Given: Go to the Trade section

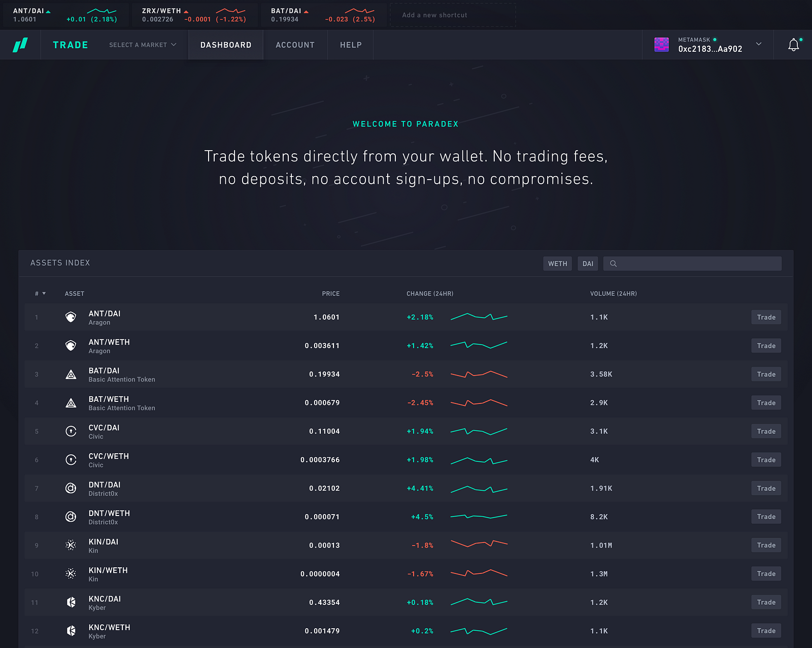Looking at the screenshot, I should (71, 45).
